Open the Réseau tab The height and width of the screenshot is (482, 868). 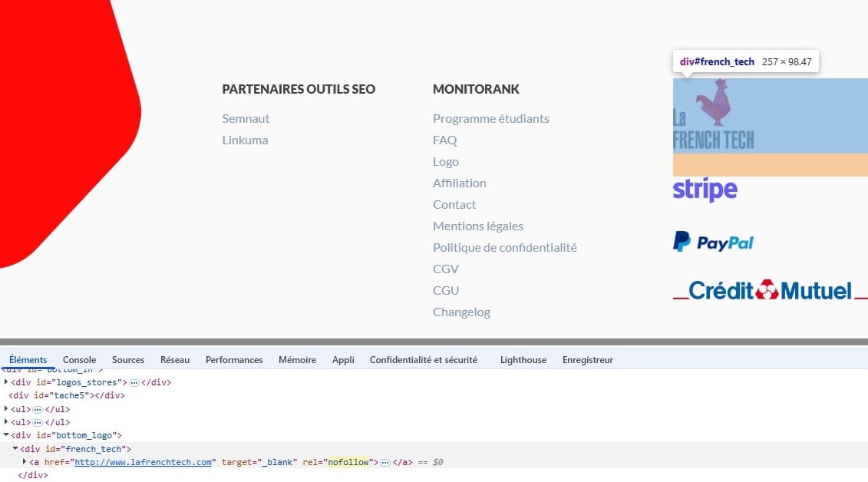tap(174, 359)
